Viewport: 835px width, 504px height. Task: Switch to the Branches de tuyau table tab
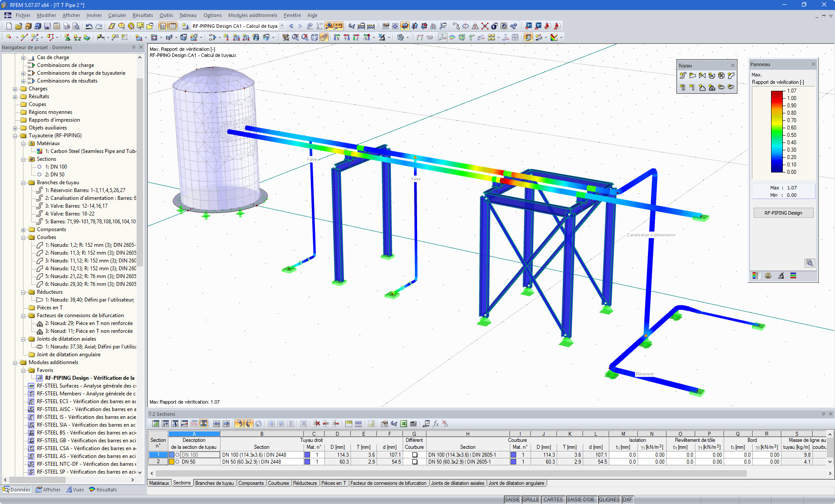coord(214,483)
